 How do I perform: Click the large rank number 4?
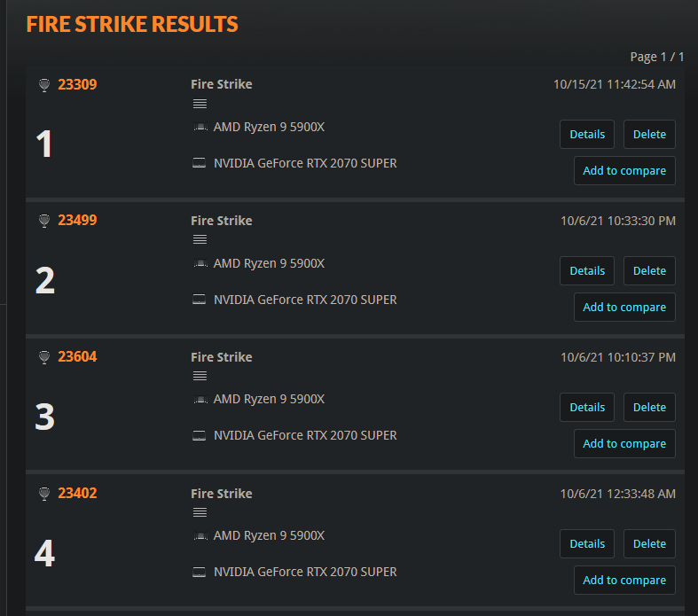tap(44, 553)
